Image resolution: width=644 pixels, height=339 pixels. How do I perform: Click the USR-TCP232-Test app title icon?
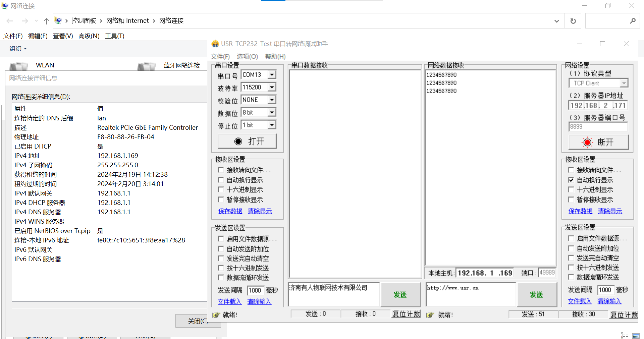tap(215, 44)
